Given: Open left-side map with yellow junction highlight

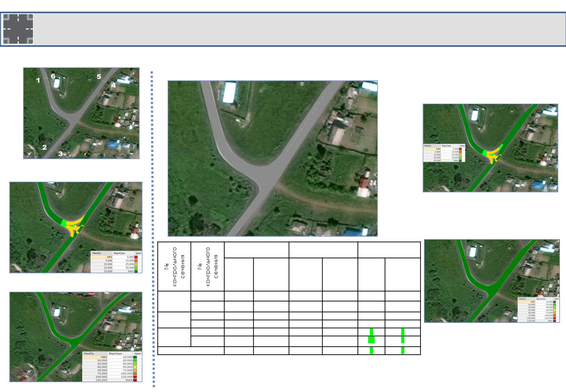Looking at the screenshot, I should [x=76, y=227].
